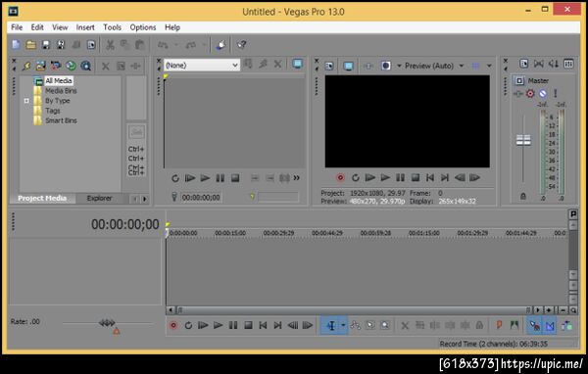Toggle Master fader lock icon
Viewport: 588px width, 374px height.
523,196
